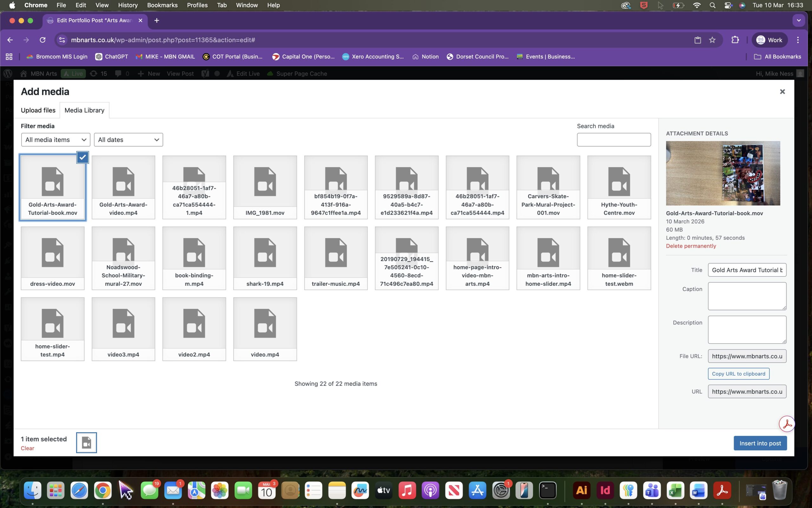Click the floating Adobe Acrobat icon
The width and height of the screenshot is (812, 508).
coord(787,424)
